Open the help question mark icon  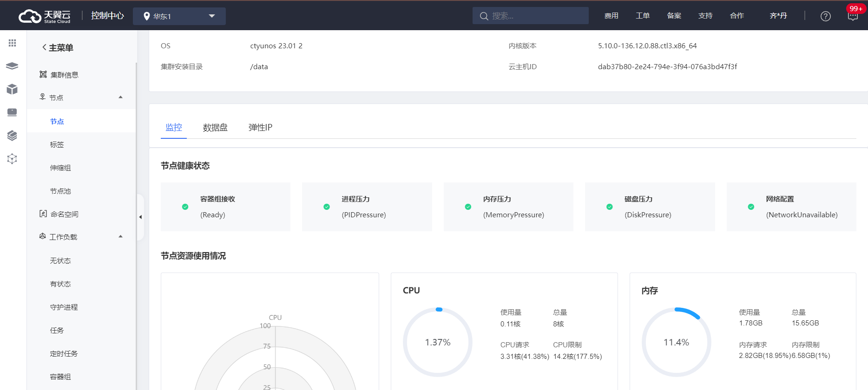click(x=826, y=16)
